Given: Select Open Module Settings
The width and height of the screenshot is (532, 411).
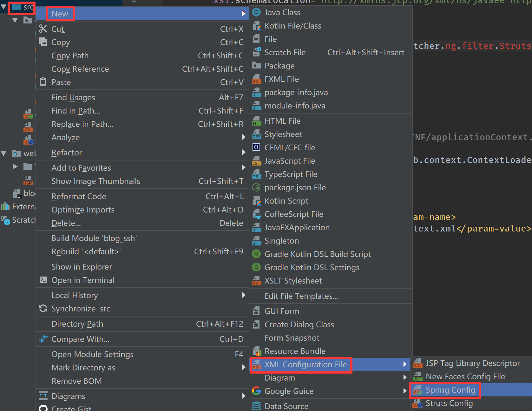Looking at the screenshot, I should tap(142, 354).
